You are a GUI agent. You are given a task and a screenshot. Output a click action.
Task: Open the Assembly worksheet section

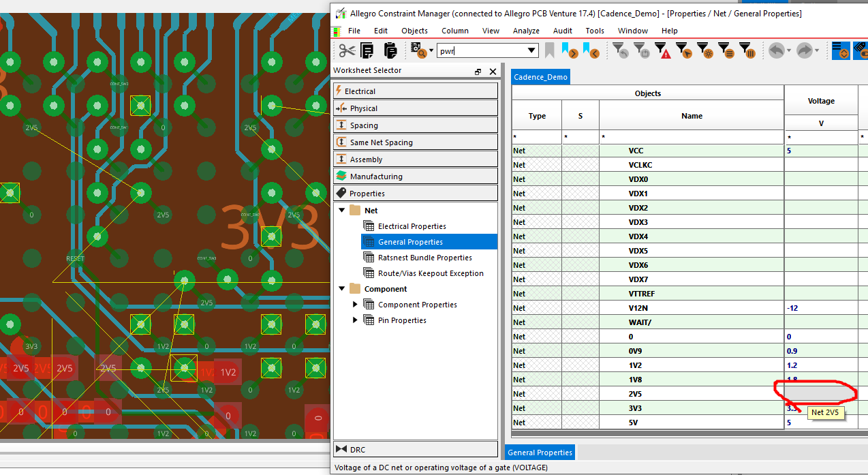click(416, 159)
